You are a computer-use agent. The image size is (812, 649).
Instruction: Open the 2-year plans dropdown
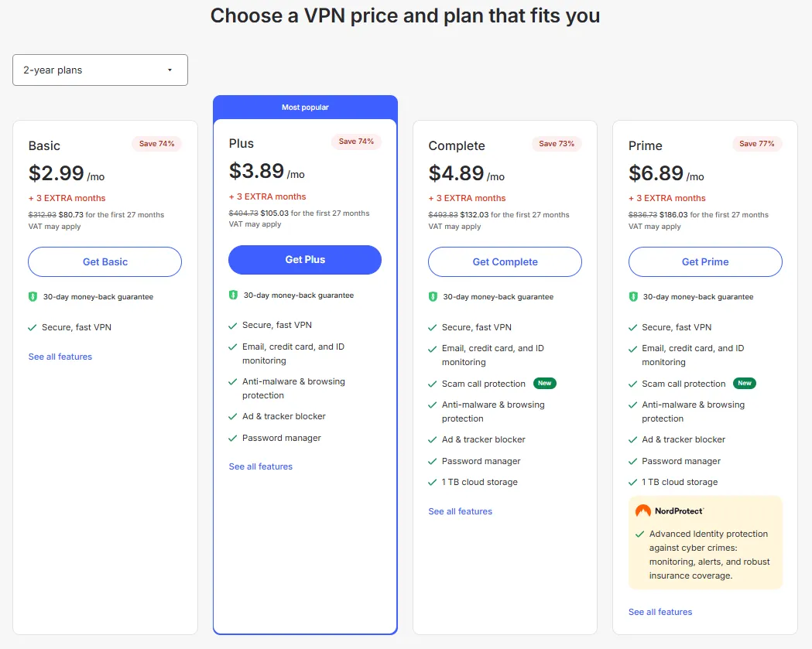[x=100, y=70]
